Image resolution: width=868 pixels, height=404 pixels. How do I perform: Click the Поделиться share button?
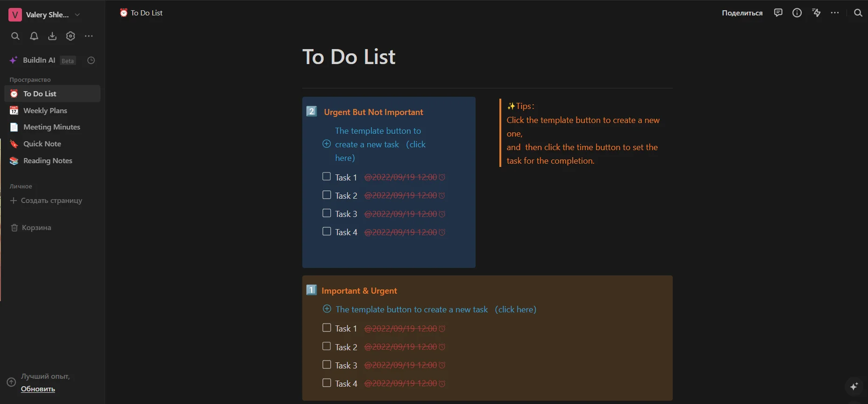pyautogui.click(x=742, y=13)
